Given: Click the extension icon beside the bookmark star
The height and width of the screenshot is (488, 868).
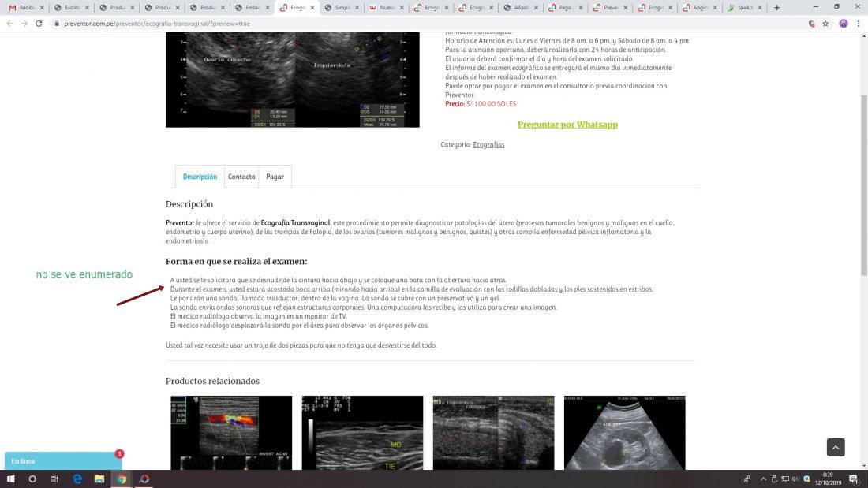Looking at the screenshot, I should (x=811, y=24).
